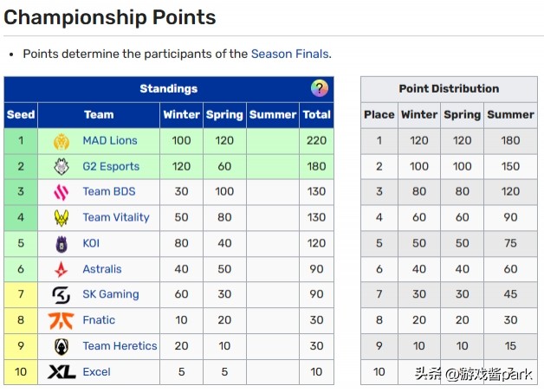The image size is (544, 392).
Task: Click the Point Distribution table header
Action: pyautogui.click(x=449, y=88)
